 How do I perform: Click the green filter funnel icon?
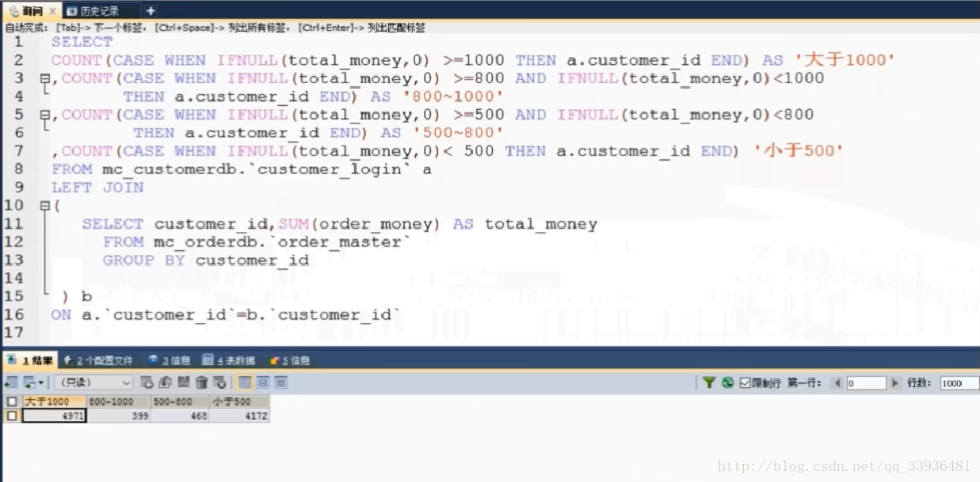point(709,382)
